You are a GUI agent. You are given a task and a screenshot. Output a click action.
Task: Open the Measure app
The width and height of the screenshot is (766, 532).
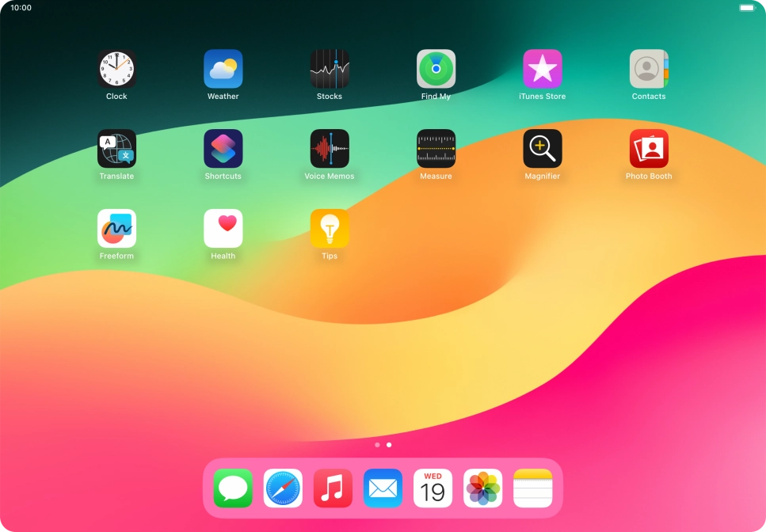[x=436, y=149]
